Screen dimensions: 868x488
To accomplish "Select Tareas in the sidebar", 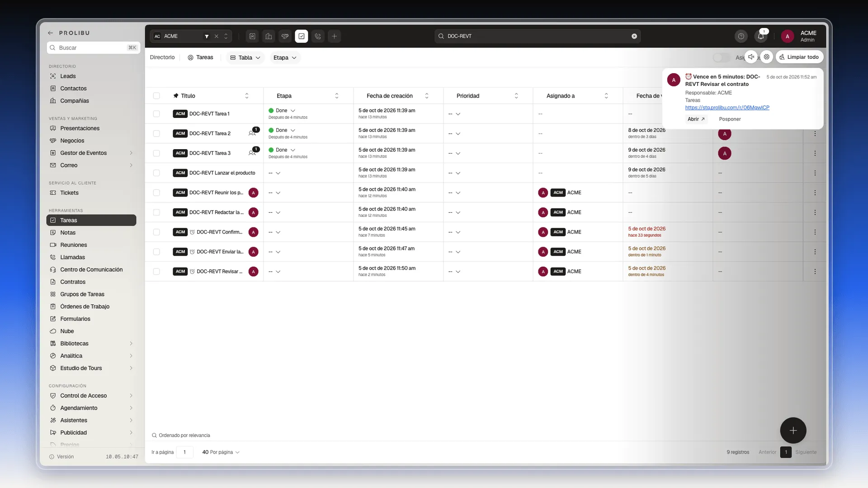I will point(91,220).
